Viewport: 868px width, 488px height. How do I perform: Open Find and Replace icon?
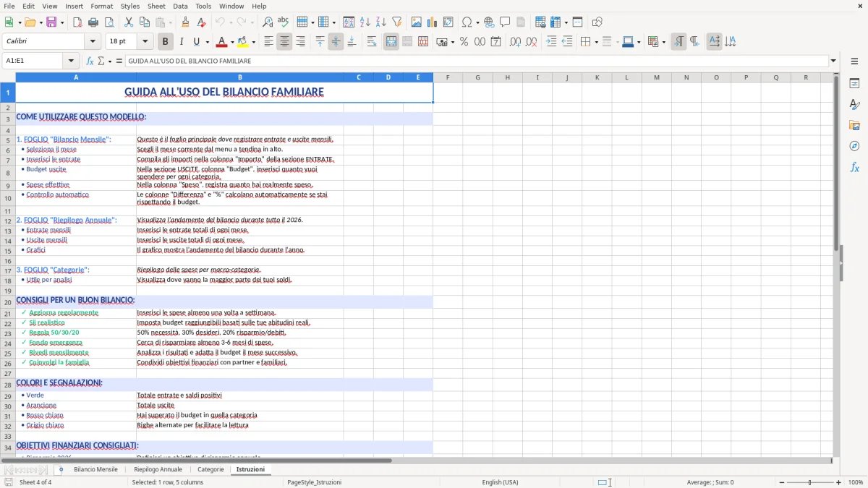tap(268, 22)
